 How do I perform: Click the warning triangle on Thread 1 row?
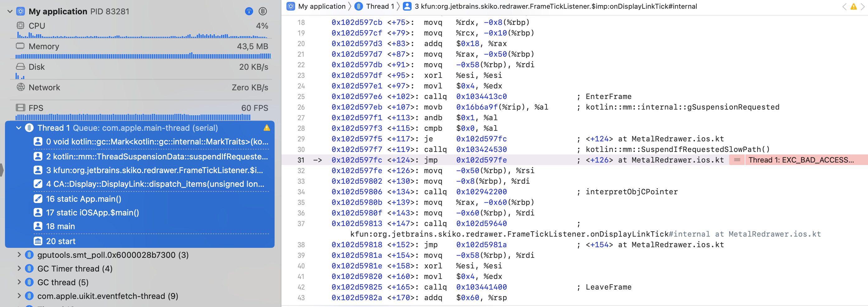point(267,128)
